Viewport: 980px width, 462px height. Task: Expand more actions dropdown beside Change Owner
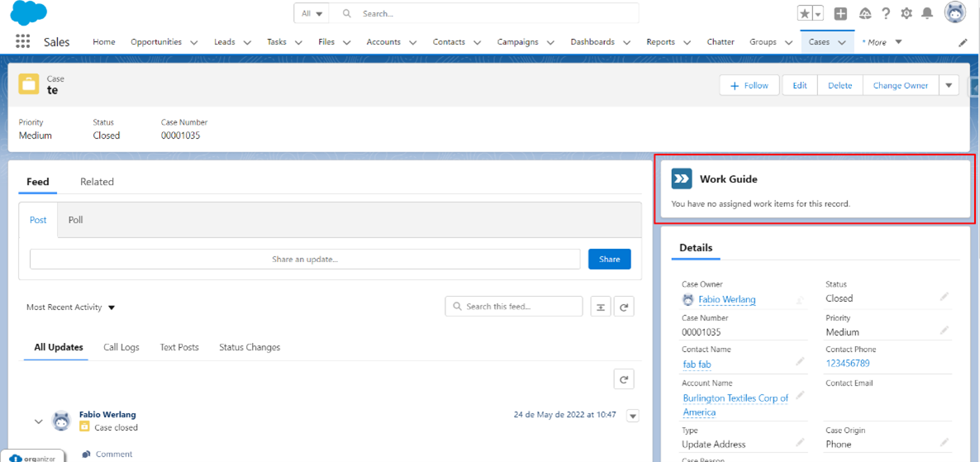(x=949, y=85)
